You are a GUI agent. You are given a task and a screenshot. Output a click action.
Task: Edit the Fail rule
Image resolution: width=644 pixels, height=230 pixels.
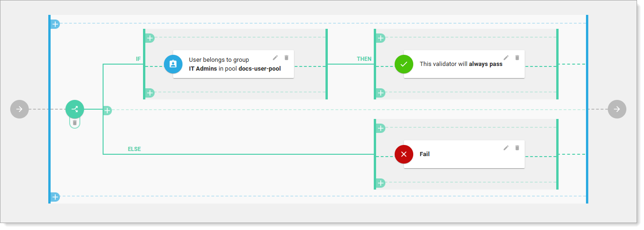click(x=506, y=148)
